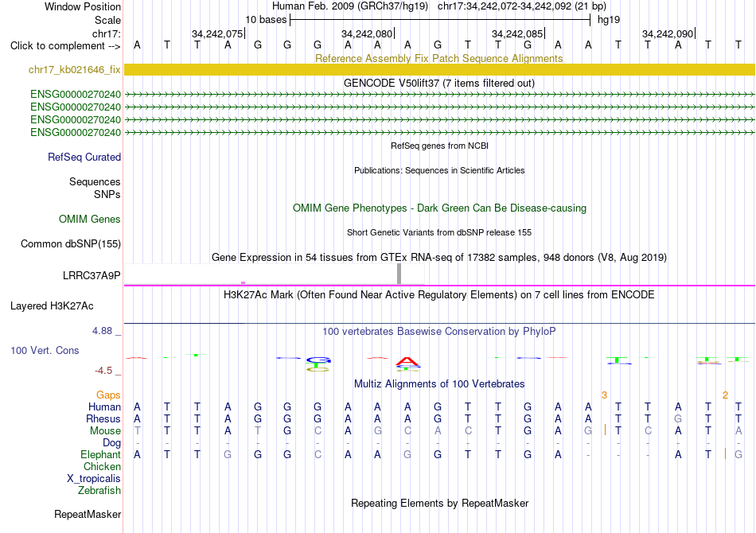The height and width of the screenshot is (533, 756).
Task: Open the RefSeq Curated track label
Action: [84, 157]
